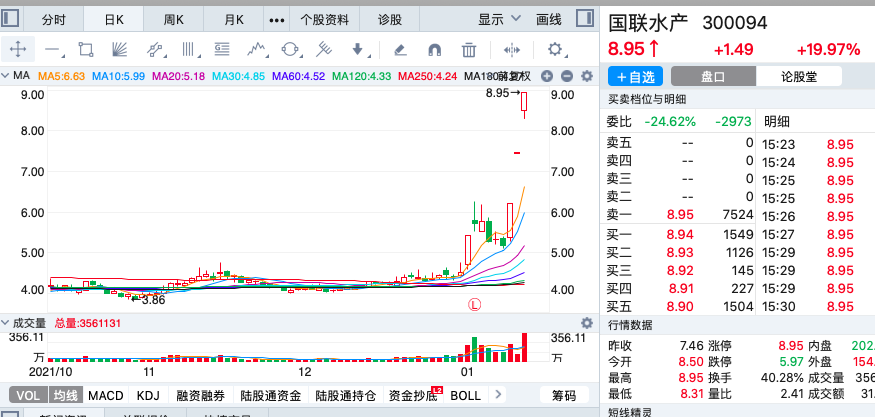
Task: Click the minus icon on MA row
Action: click(566, 76)
